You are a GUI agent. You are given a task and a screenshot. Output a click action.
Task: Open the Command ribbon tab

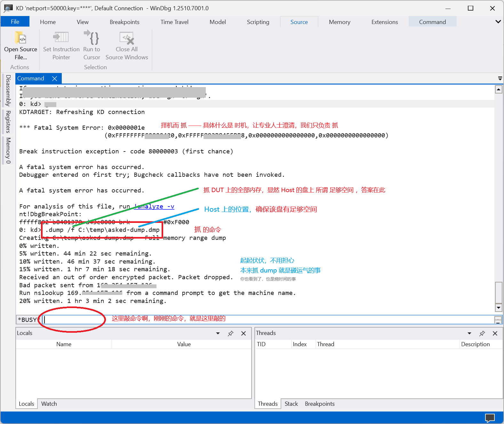point(432,22)
